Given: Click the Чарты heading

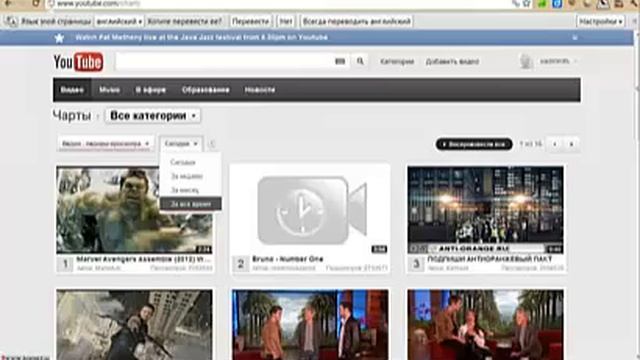Looking at the screenshot, I should click(72, 116).
